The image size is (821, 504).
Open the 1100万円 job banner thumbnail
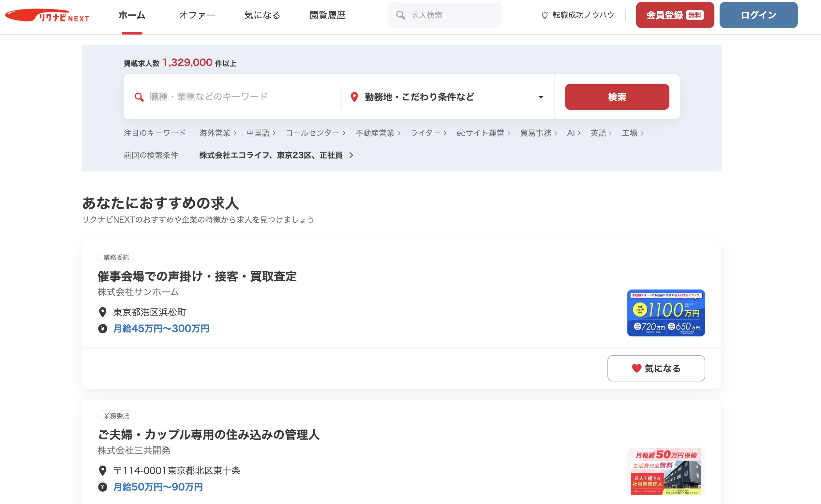(x=666, y=313)
